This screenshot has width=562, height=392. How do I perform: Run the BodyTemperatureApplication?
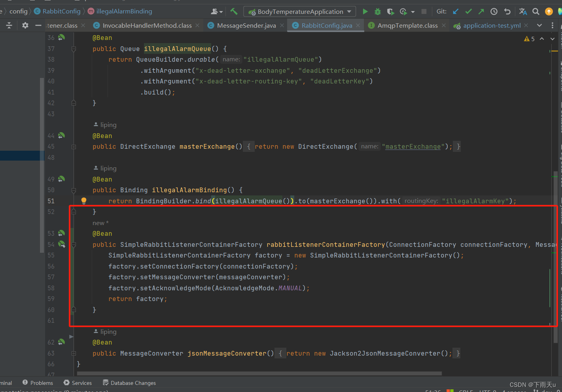click(x=365, y=11)
